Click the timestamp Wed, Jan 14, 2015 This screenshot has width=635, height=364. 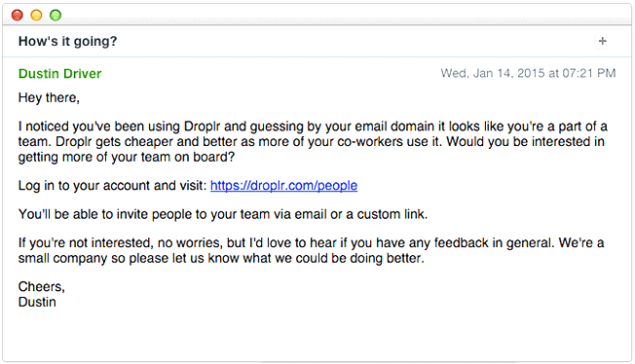pos(528,73)
